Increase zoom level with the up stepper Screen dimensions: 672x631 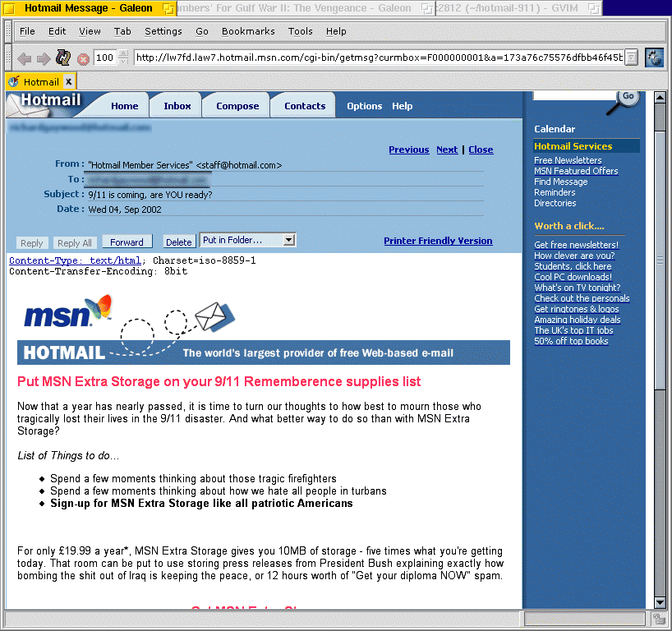pyautogui.click(x=123, y=53)
